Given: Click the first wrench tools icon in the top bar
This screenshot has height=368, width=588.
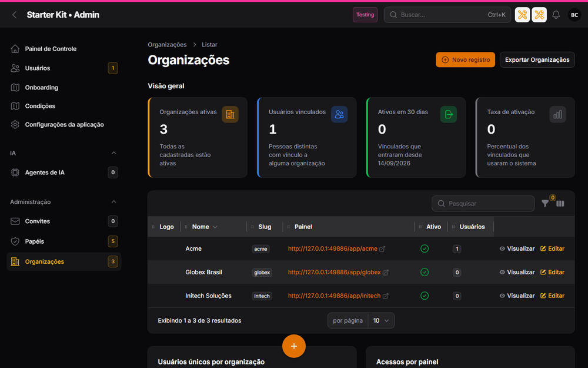Looking at the screenshot, I should pos(522,15).
